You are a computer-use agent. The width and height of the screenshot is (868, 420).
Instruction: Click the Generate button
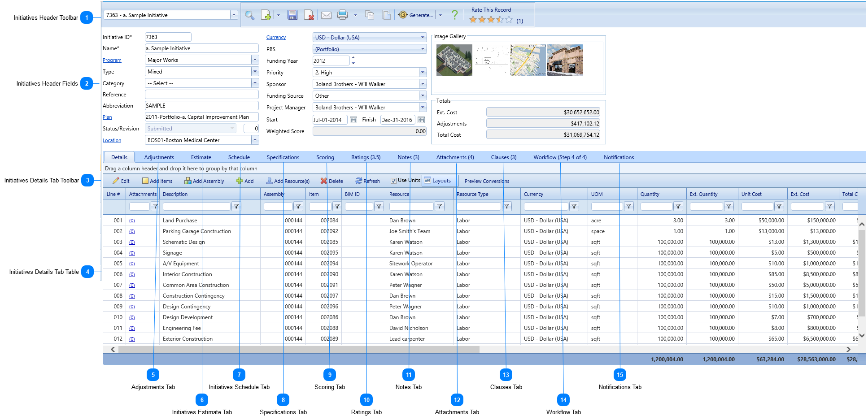pos(416,15)
